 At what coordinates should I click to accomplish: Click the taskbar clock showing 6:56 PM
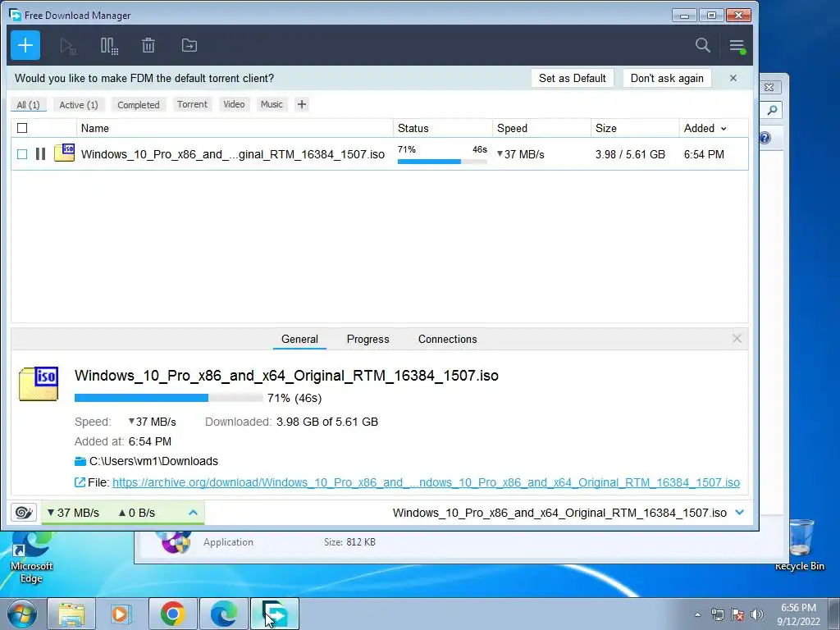(x=798, y=614)
